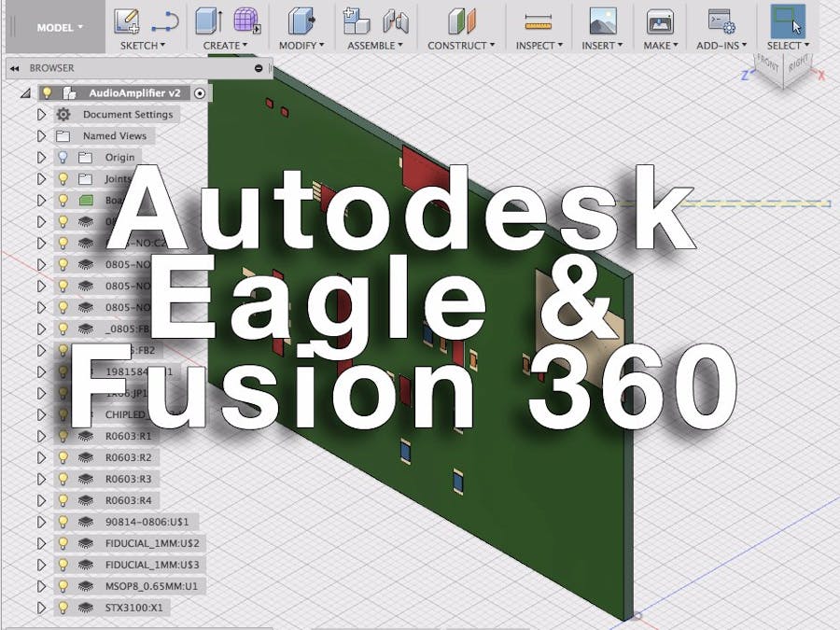Click the FRONT face of the ViewCube
Image resolution: width=840 pixels, height=630 pixels.
[x=768, y=65]
